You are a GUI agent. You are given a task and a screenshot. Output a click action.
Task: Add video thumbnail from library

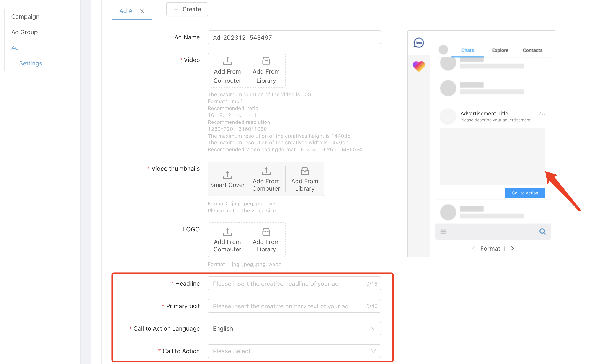coord(305,179)
